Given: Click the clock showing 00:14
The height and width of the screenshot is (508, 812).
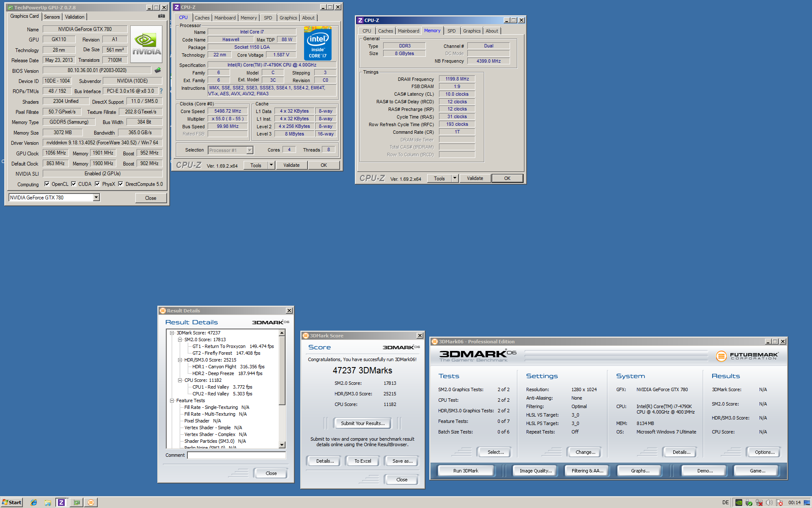Looking at the screenshot, I should tap(794, 502).
